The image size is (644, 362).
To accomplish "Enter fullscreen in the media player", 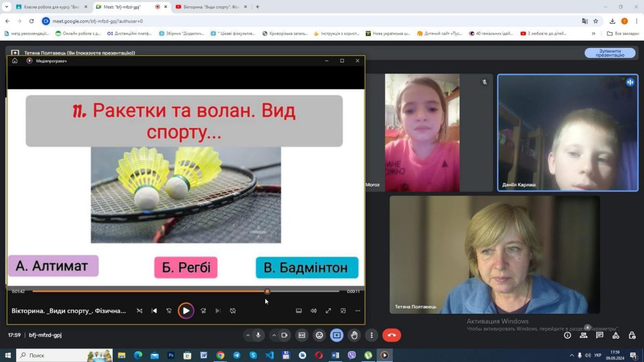I will tap(328, 311).
